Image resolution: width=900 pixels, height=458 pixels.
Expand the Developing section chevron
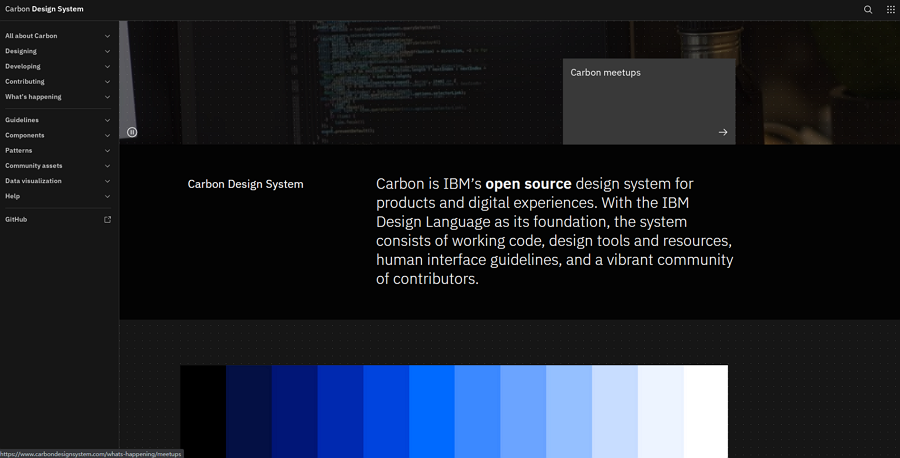point(107,67)
